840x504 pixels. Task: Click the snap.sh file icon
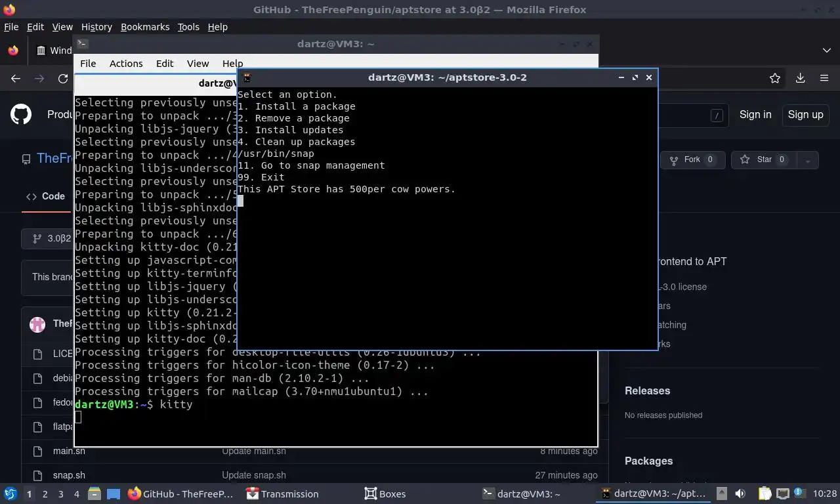(x=37, y=475)
